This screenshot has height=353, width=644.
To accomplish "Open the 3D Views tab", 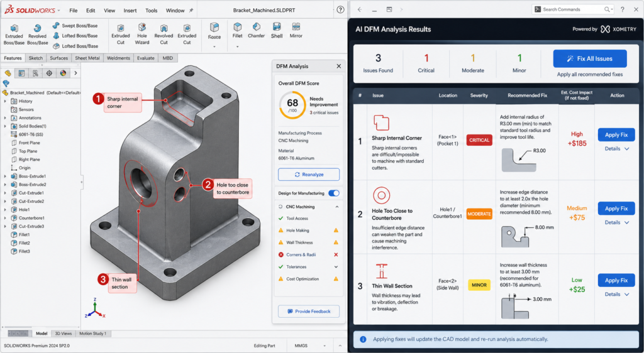I will coord(64,334).
